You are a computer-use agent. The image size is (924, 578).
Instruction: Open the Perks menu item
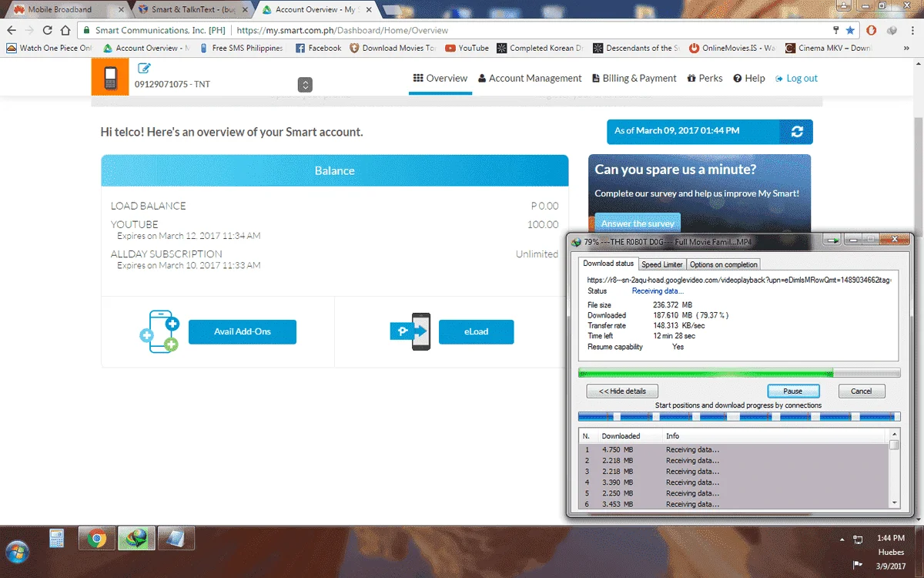[x=705, y=78]
